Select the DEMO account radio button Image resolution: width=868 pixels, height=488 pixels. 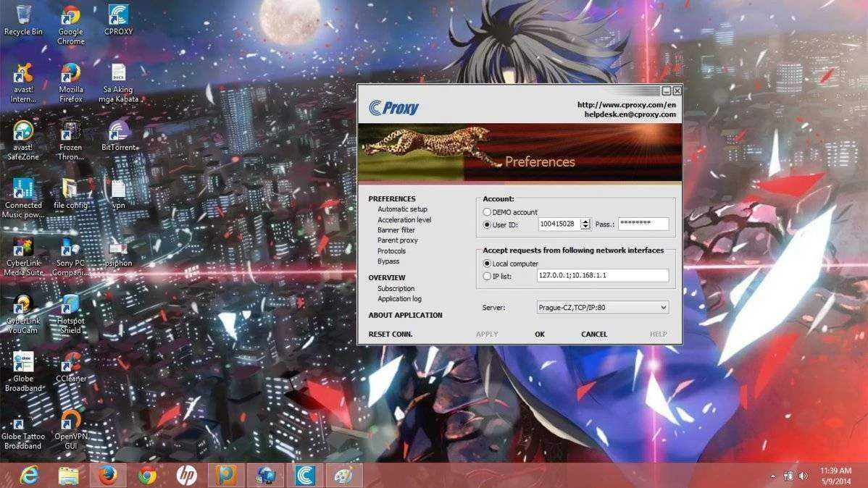[487, 212]
